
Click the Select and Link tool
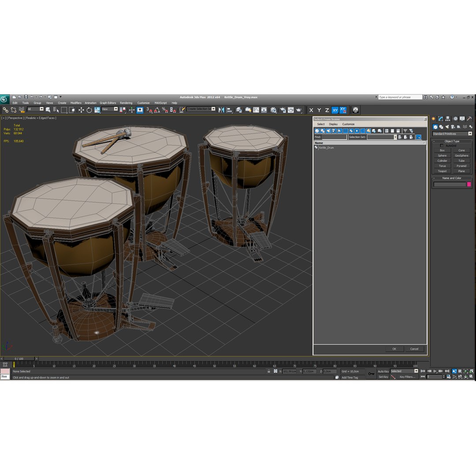point(5,110)
